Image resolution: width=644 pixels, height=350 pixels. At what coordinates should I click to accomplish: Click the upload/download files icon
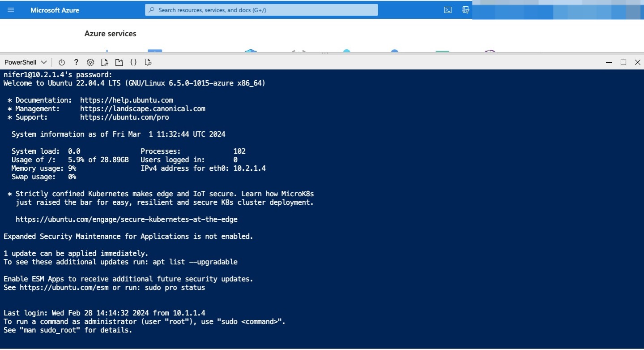point(105,62)
